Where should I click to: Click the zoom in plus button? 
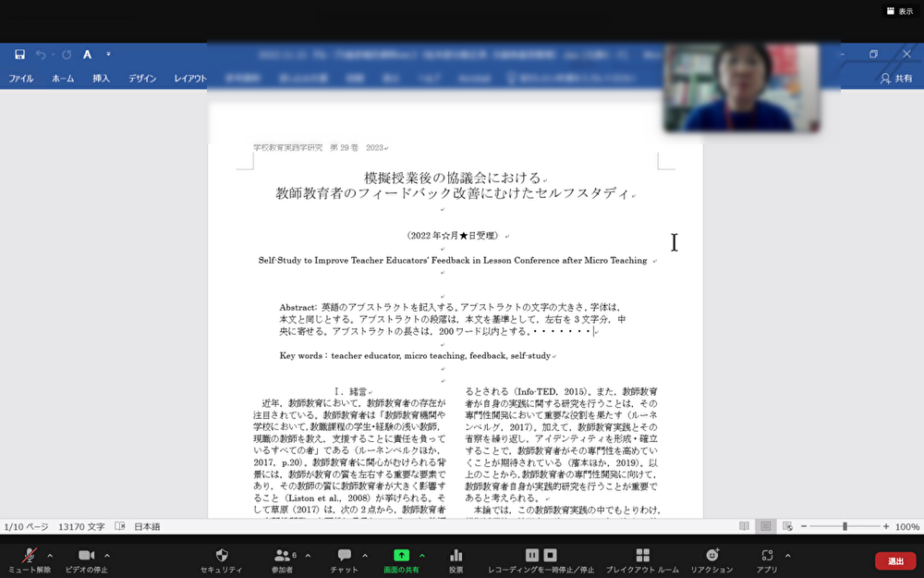click(886, 526)
